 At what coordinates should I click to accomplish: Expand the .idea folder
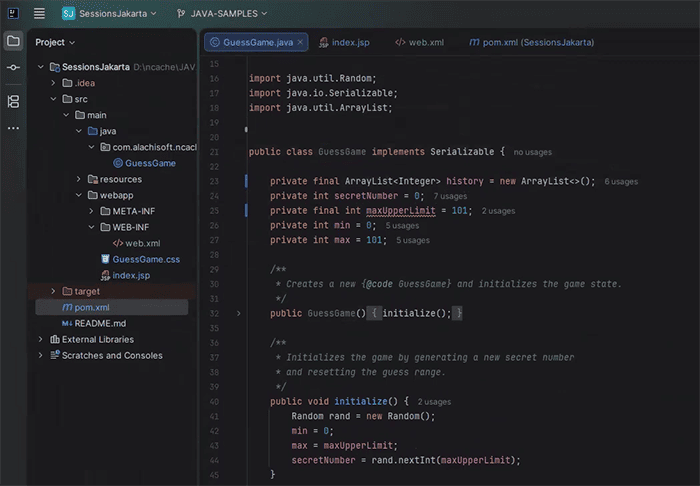[54, 83]
